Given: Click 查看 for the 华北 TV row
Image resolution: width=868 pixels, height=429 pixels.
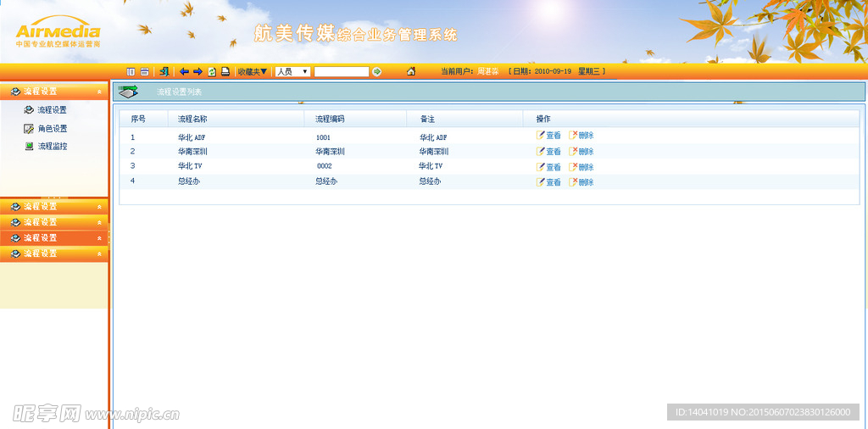Looking at the screenshot, I should [x=548, y=167].
